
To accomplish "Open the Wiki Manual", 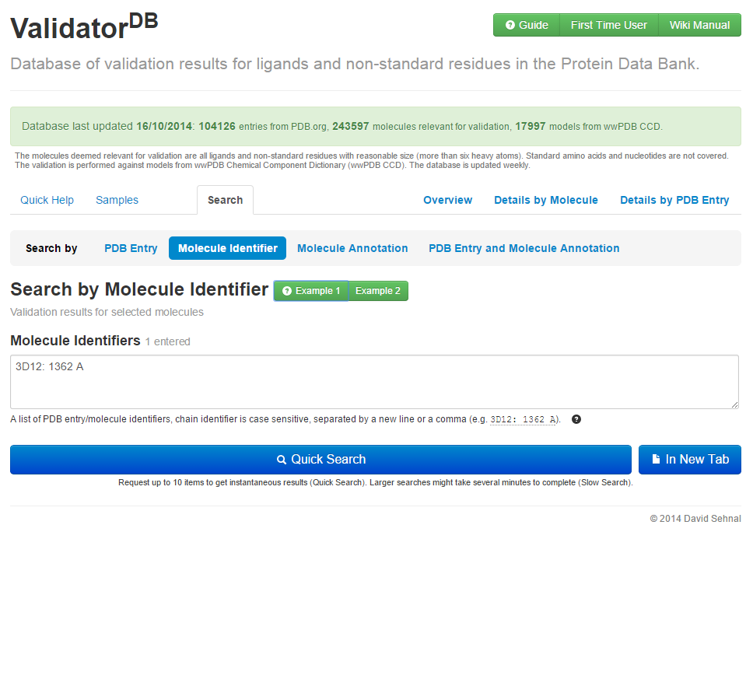I will click(x=699, y=25).
